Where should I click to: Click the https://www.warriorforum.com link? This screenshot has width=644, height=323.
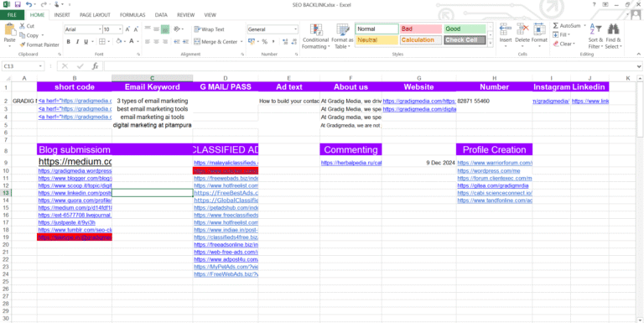coord(495,163)
